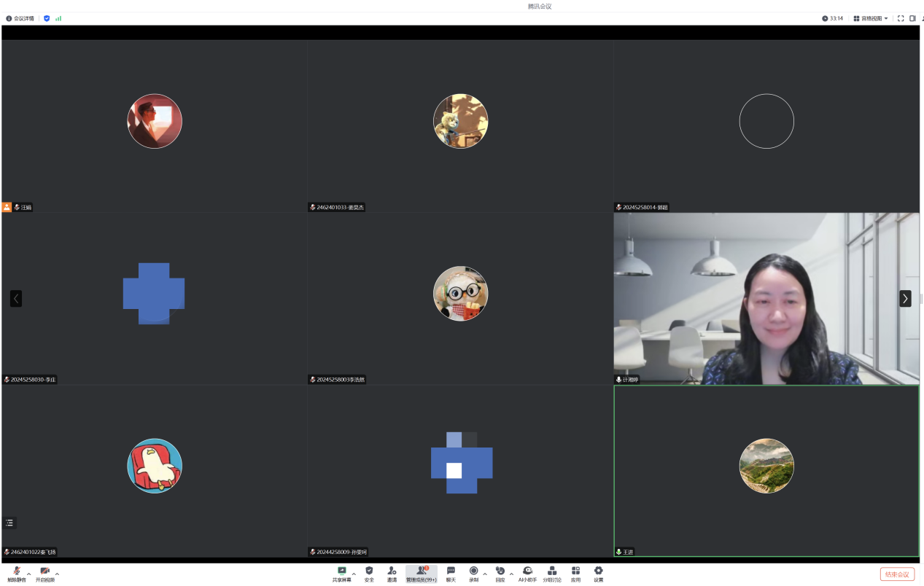Open the 聊天 chat panel
Viewport: 924px width, 586px height.
[451, 573]
